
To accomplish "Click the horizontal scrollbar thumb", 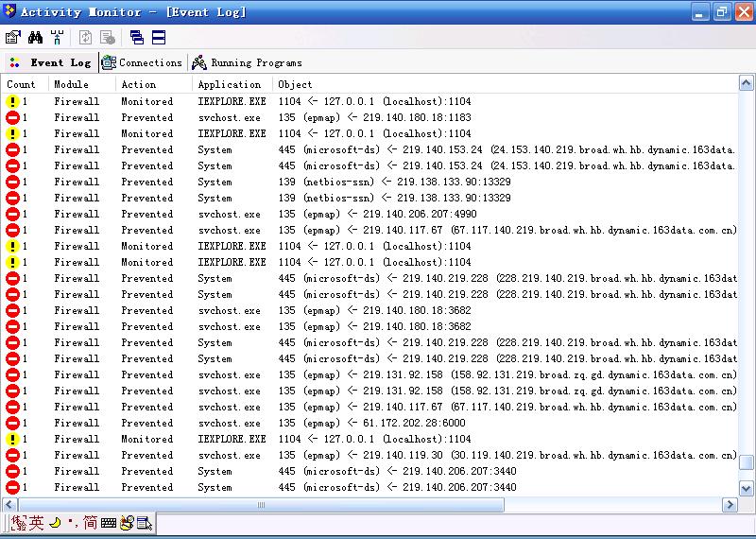I will click(x=262, y=505).
